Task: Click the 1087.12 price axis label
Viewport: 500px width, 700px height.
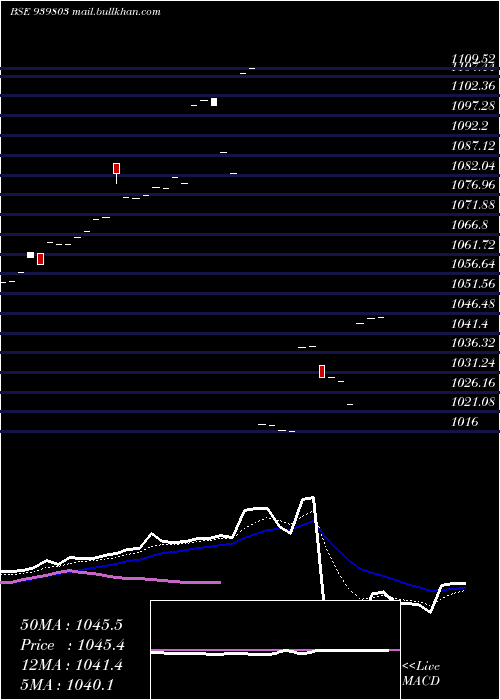Action: click(x=473, y=146)
